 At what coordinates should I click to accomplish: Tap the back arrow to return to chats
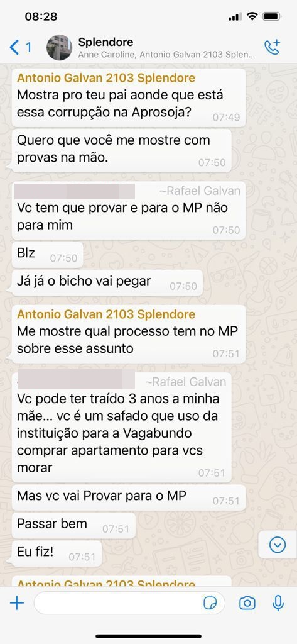coord(14,48)
